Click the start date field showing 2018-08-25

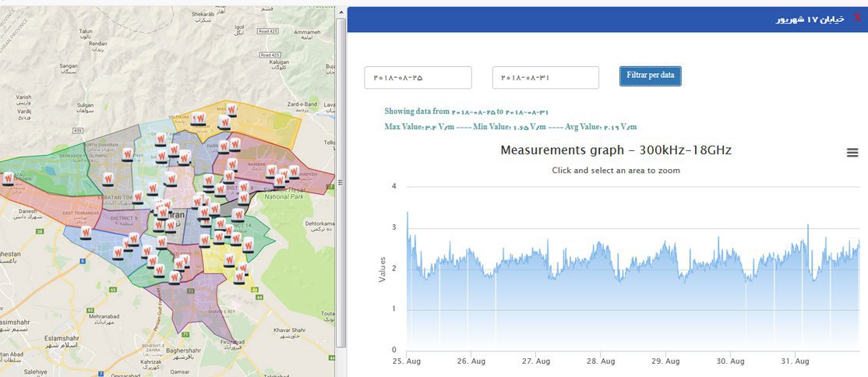point(418,78)
